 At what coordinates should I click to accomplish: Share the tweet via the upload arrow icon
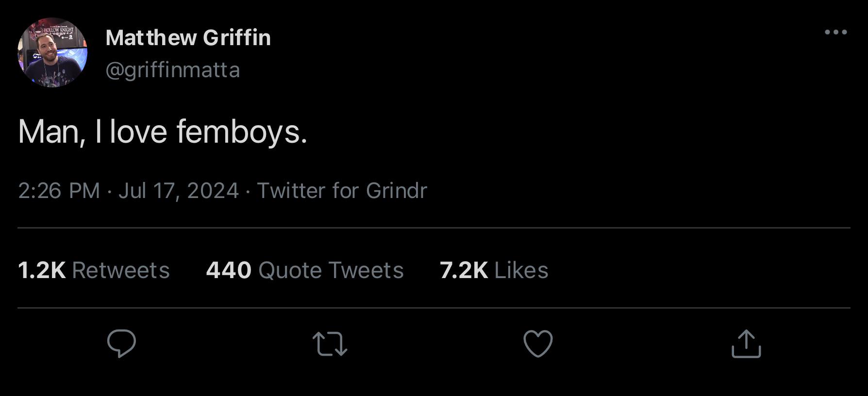(746, 344)
